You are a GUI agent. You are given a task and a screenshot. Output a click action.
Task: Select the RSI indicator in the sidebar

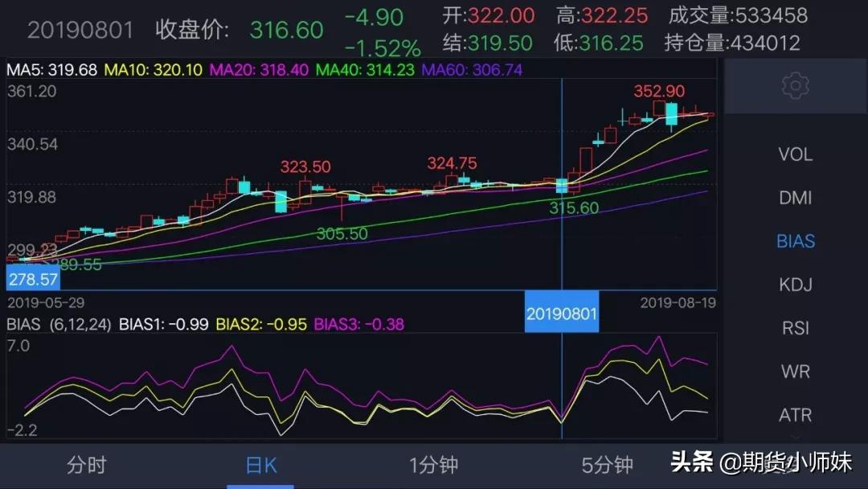[795, 328]
